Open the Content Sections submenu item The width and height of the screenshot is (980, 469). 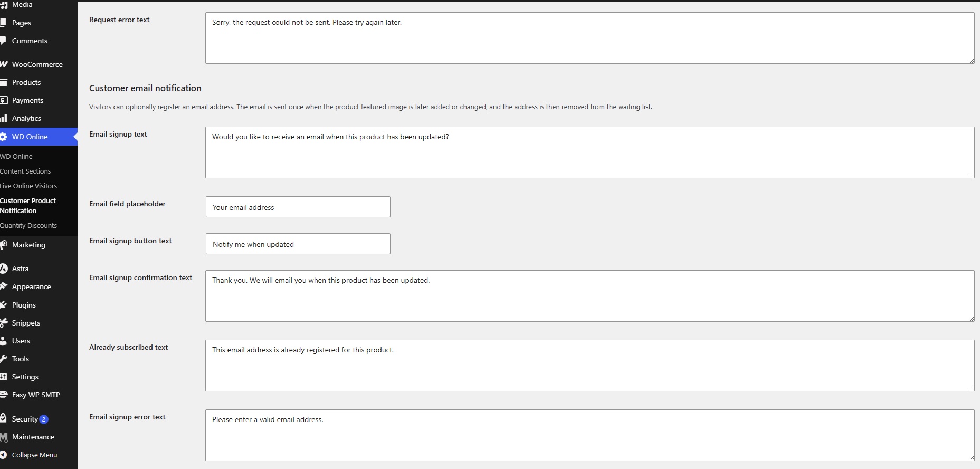pos(25,171)
